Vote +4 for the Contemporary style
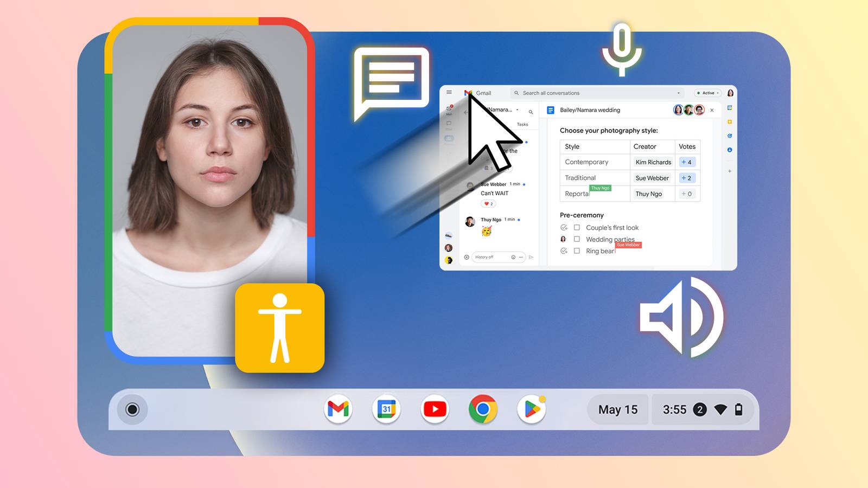This screenshot has height=488, width=868. (x=687, y=162)
